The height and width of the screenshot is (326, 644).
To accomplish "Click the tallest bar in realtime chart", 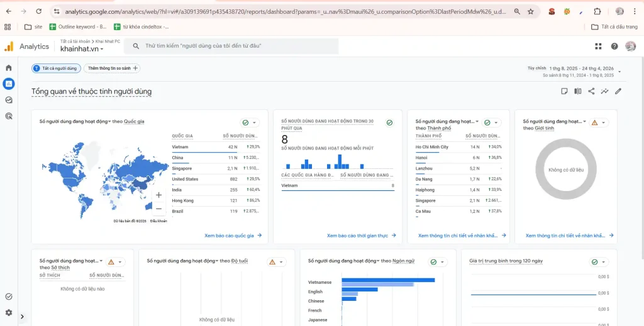I will pyautogui.click(x=340, y=161).
